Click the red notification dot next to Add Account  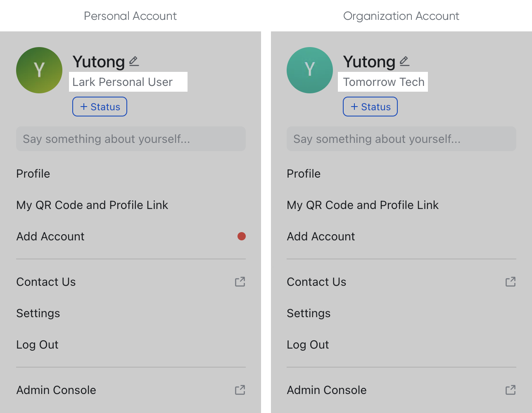click(242, 236)
